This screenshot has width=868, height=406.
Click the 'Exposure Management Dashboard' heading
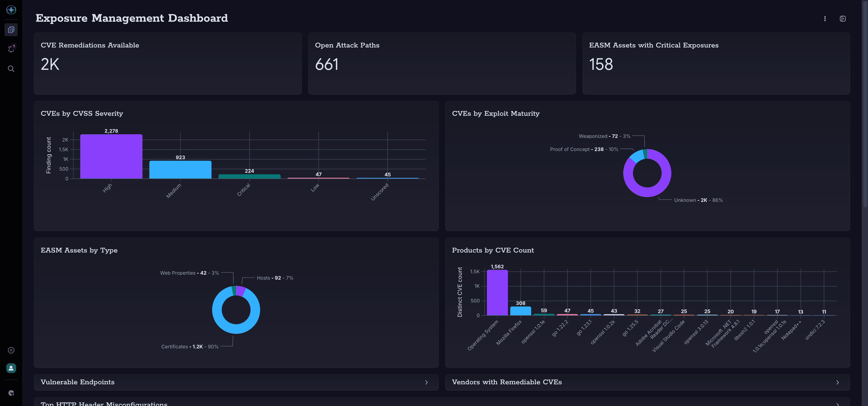(132, 18)
